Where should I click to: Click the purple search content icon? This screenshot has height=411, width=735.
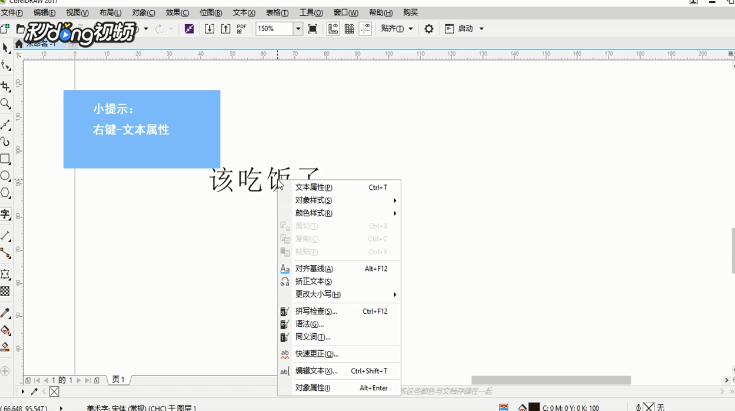(189, 29)
